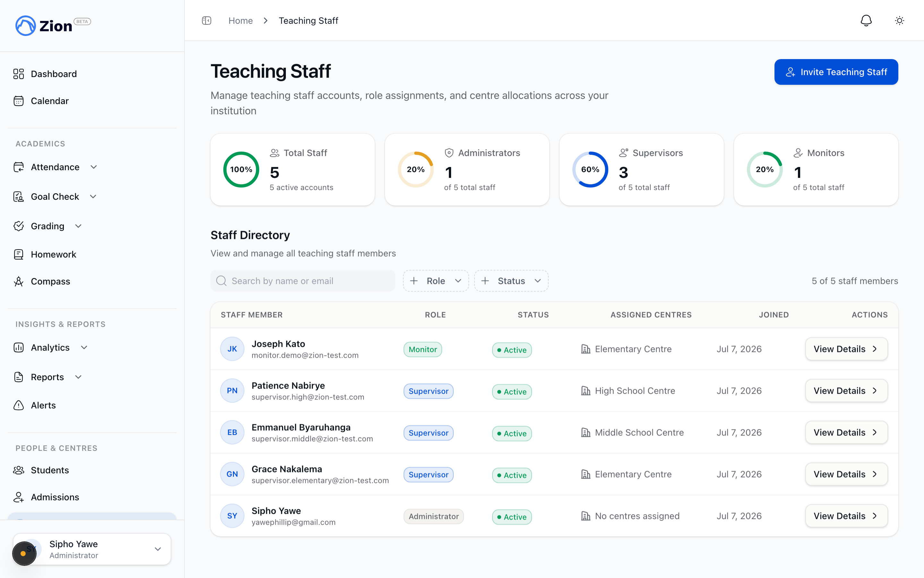Click the Admissions person-plus icon
The image size is (924, 578).
18,497
